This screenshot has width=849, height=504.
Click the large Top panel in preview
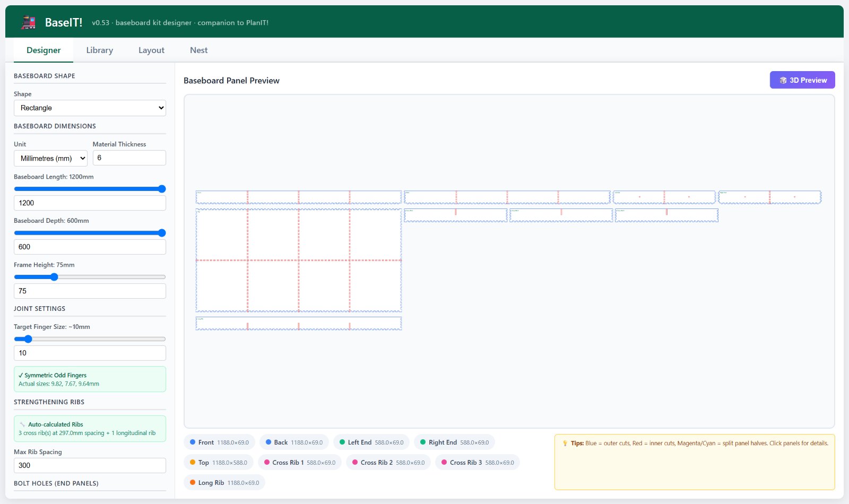pyautogui.click(x=299, y=260)
